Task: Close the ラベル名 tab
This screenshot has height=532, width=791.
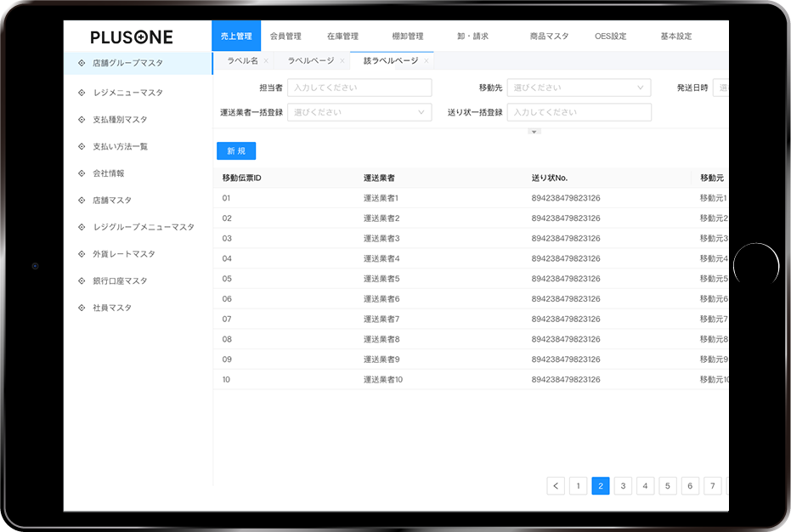Action: tap(266, 61)
